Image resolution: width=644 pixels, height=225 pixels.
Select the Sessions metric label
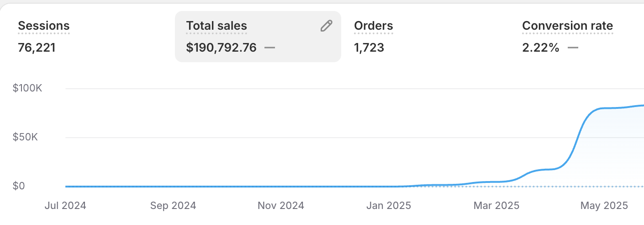point(44,26)
